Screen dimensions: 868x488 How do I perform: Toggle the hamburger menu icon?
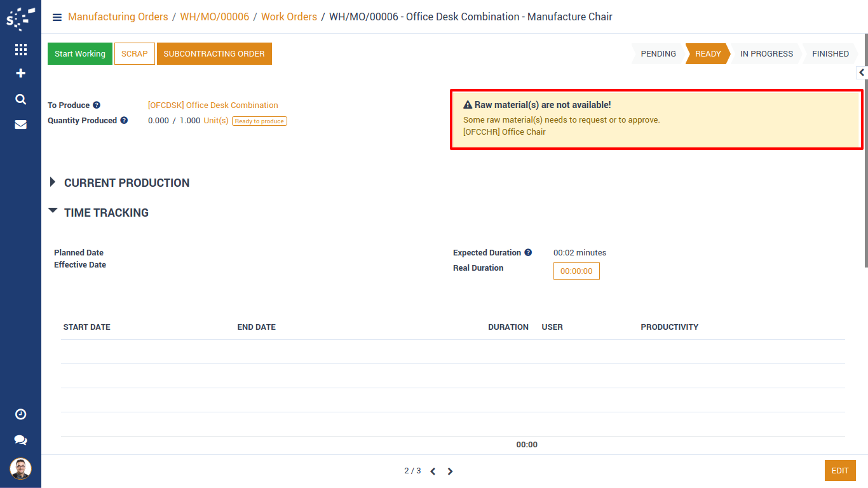(x=57, y=17)
